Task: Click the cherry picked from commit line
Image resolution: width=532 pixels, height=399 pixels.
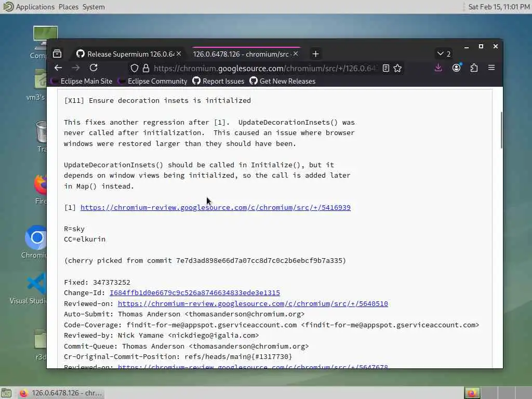Action: click(x=205, y=261)
